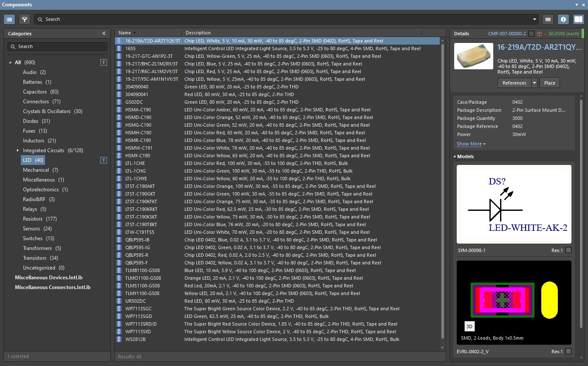This screenshot has width=588, height=366.
Task: Collapse the Categories pane with double chevron
Action: coord(104,34)
